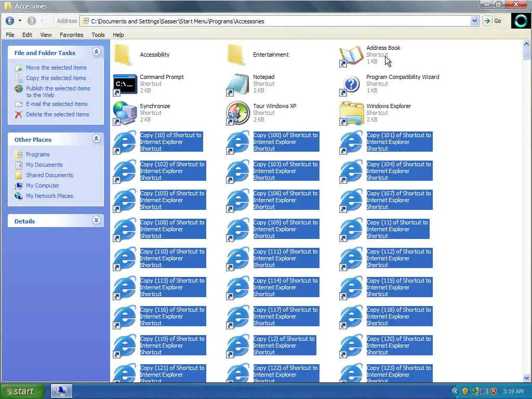Select Program Compatibility Wizard icon
The width and height of the screenshot is (532, 399).
(x=351, y=85)
